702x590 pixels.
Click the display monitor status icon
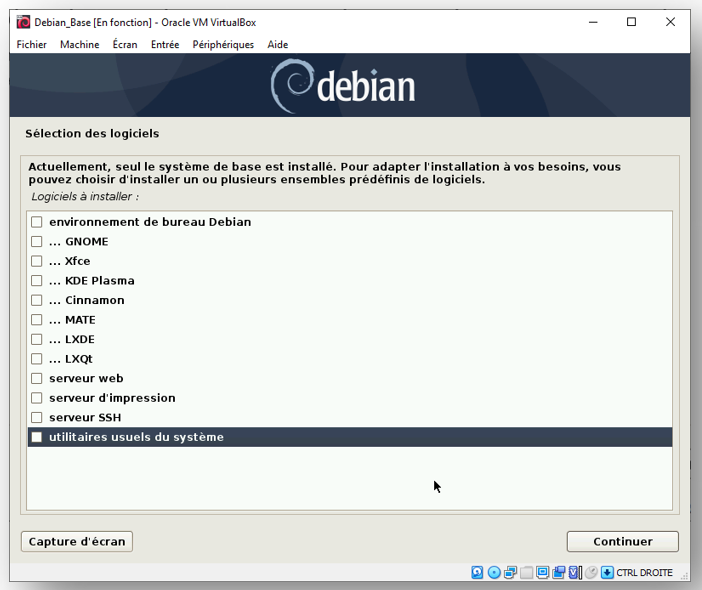click(543, 573)
